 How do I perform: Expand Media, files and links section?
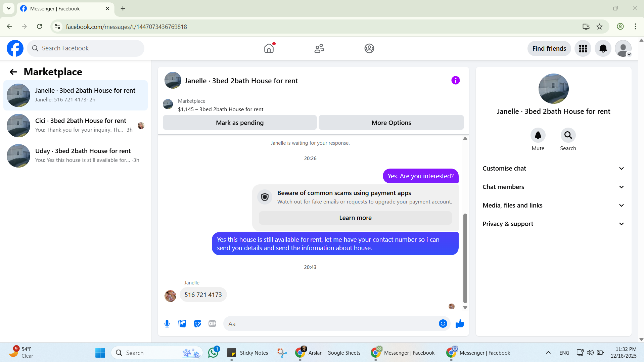click(553, 206)
